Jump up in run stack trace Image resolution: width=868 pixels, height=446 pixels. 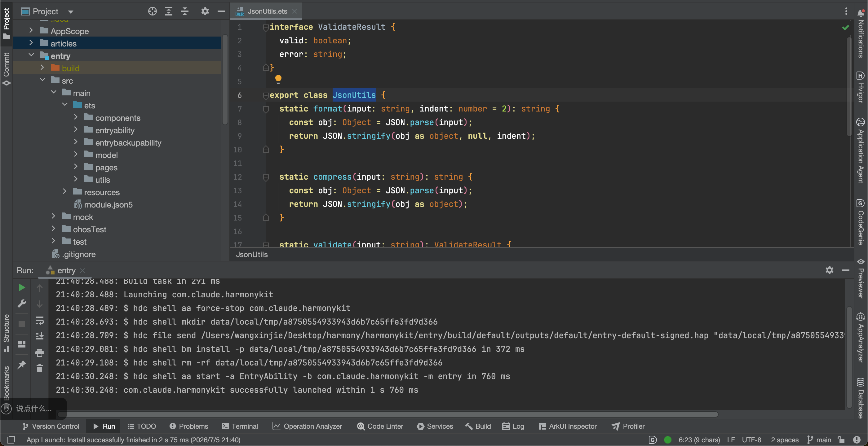pos(39,287)
